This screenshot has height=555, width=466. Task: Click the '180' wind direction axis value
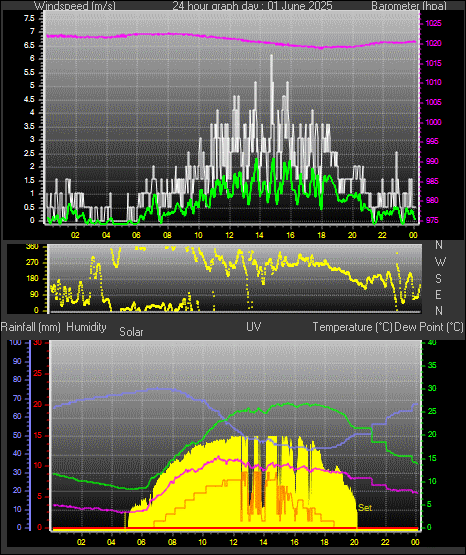tap(32, 279)
